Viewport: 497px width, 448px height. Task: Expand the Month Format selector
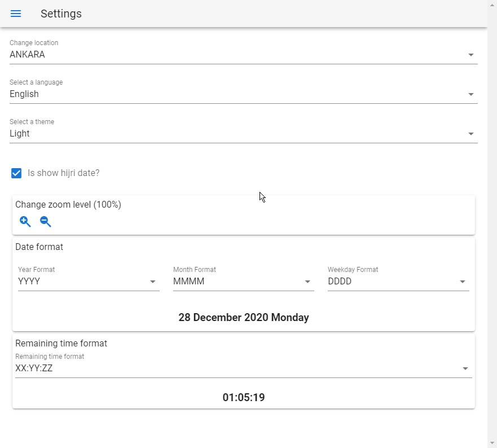pyautogui.click(x=240, y=282)
